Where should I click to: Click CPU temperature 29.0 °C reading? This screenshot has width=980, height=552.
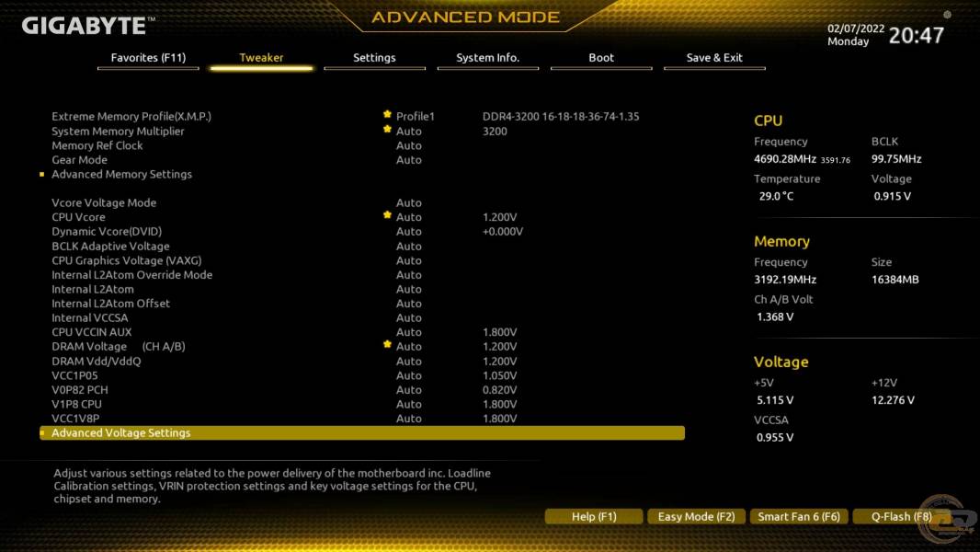tap(776, 196)
